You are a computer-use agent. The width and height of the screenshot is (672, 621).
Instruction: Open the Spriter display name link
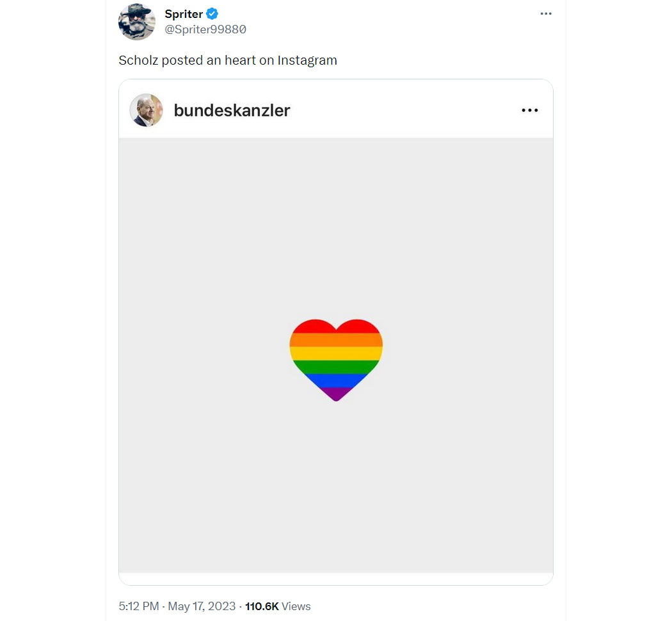click(184, 14)
